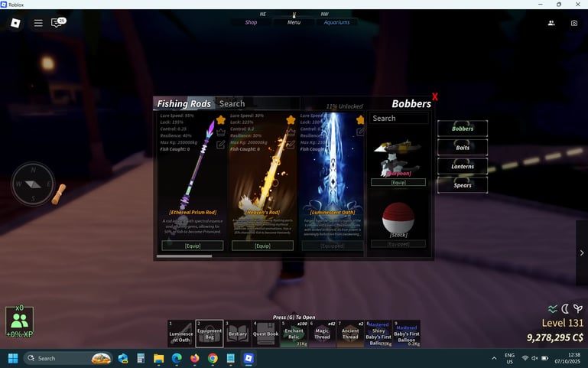Open the Aquariums tab at top

click(336, 22)
